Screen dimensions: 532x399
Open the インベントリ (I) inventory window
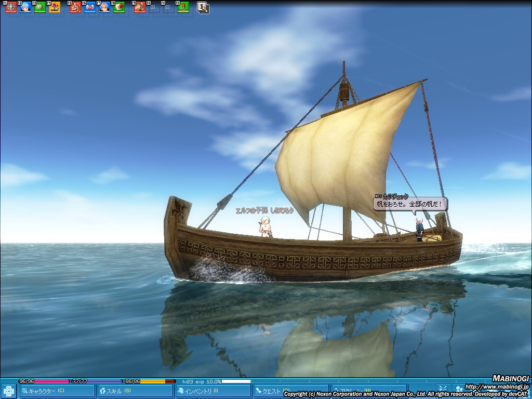[x=213, y=391]
